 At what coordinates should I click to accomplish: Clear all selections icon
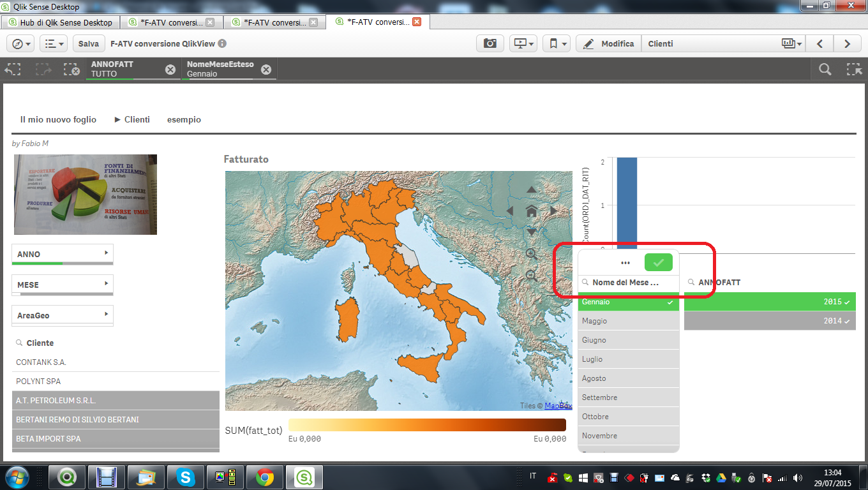click(x=71, y=70)
